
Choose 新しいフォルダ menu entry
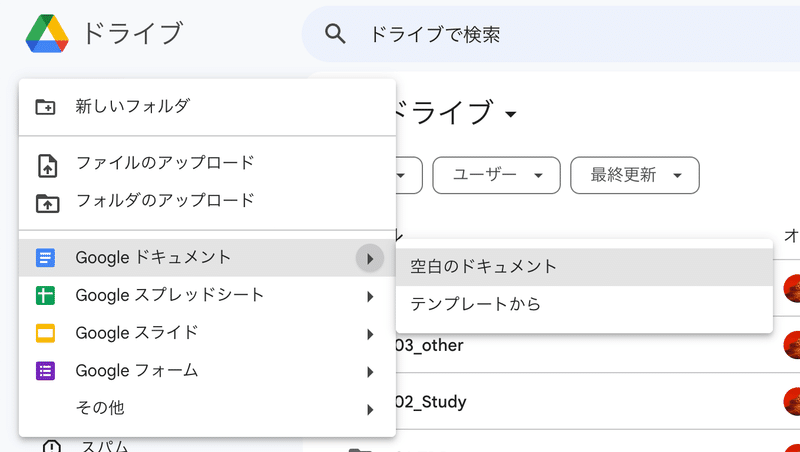207,107
